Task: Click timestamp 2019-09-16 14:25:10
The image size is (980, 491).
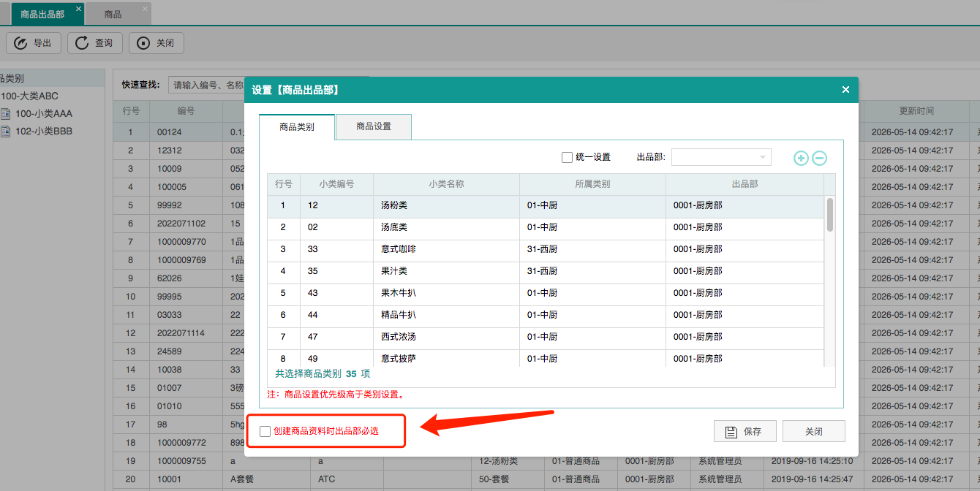Action: pyautogui.click(x=812, y=461)
